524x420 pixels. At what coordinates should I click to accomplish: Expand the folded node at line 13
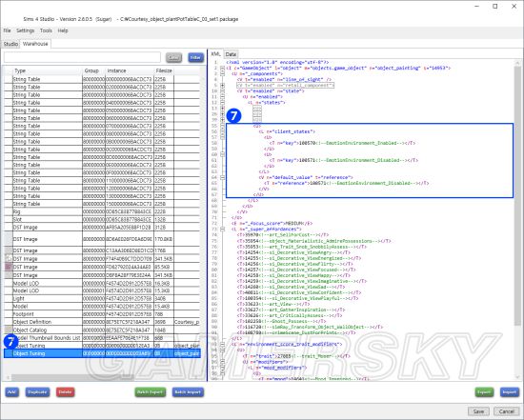pos(223,109)
